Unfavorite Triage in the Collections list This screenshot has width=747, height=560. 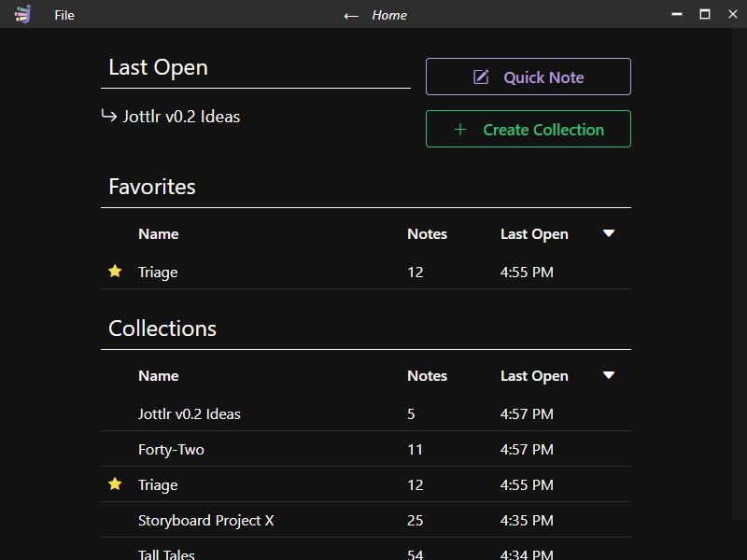[114, 484]
